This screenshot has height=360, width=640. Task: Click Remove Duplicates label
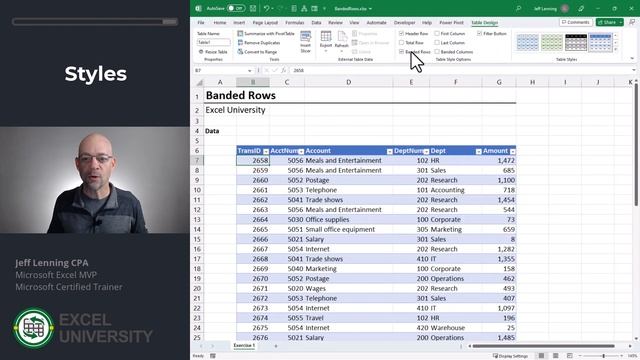point(262,43)
